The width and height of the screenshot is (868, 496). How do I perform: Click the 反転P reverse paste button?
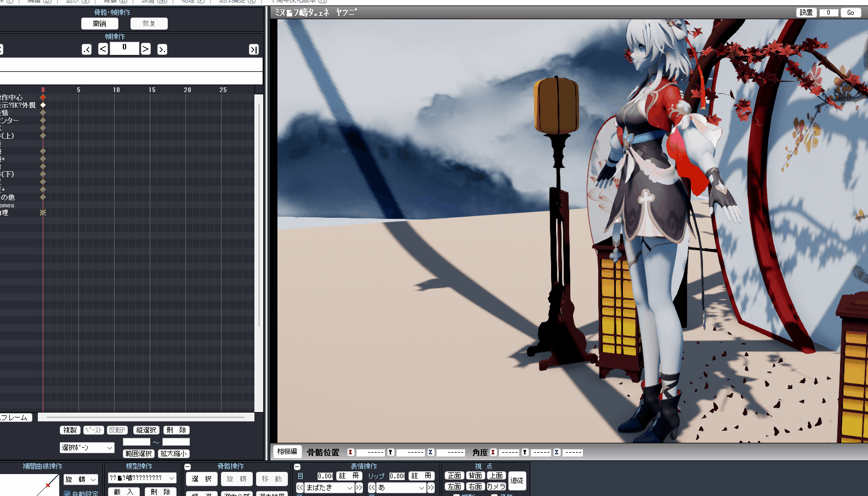[117, 430]
